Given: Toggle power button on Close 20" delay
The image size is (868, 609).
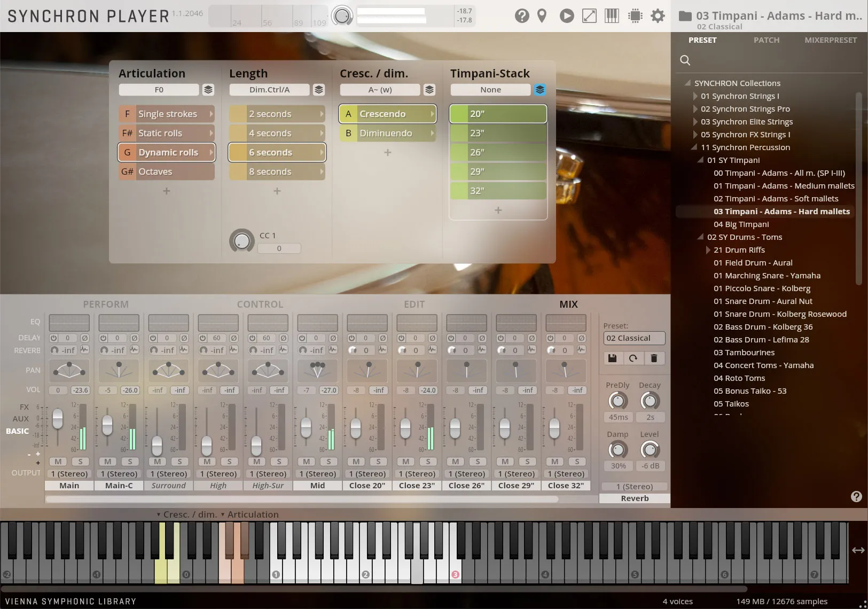Looking at the screenshot, I should pos(351,338).
